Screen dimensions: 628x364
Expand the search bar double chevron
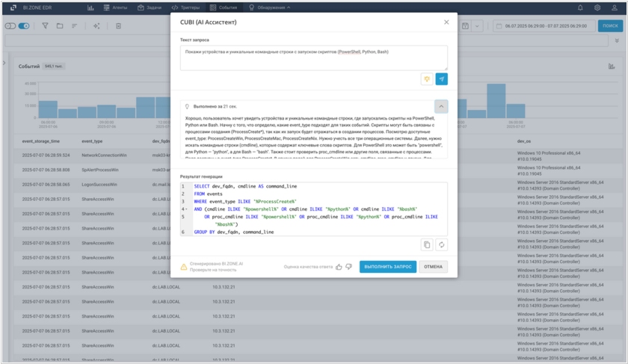click(617, 41)
